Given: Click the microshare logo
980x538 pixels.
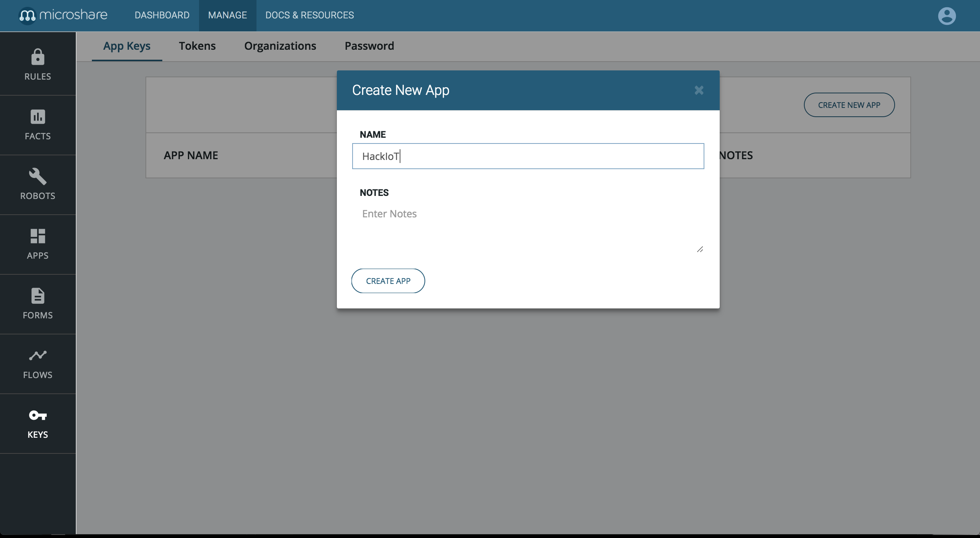Looking at the screenshot, I should click(63, 15).
